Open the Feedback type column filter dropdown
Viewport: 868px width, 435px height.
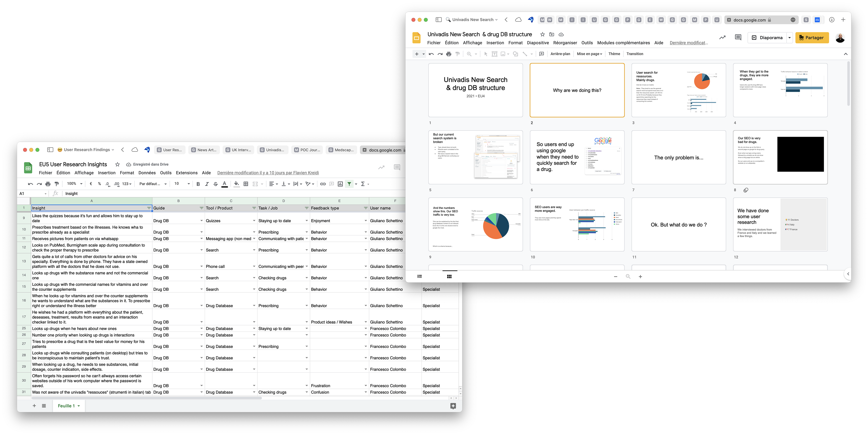[x=366, y=208]
